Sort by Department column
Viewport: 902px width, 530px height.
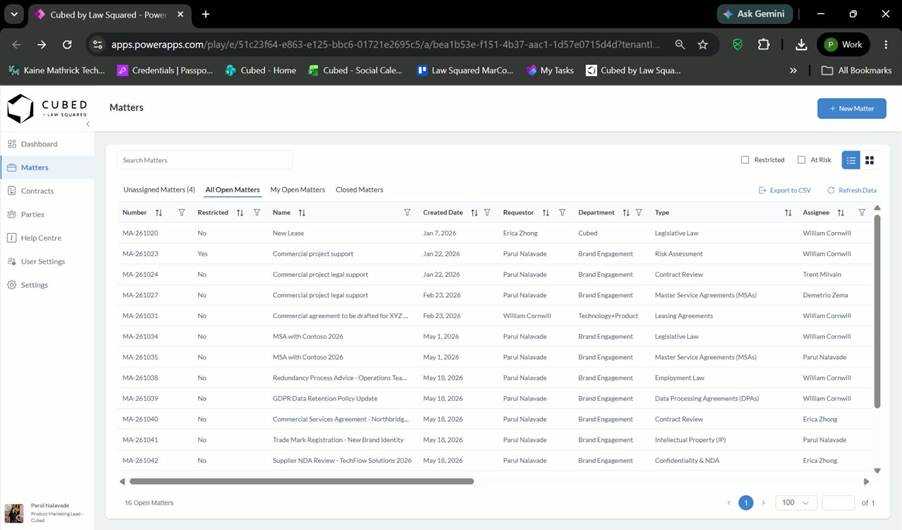626,213
